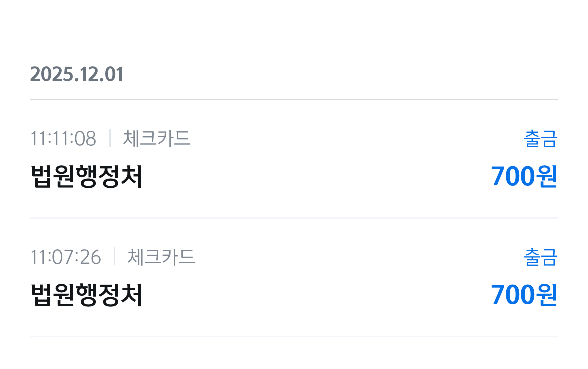
Task: Click the 700원 amount for 11:07:26
Action: click(x=524, y=295)
